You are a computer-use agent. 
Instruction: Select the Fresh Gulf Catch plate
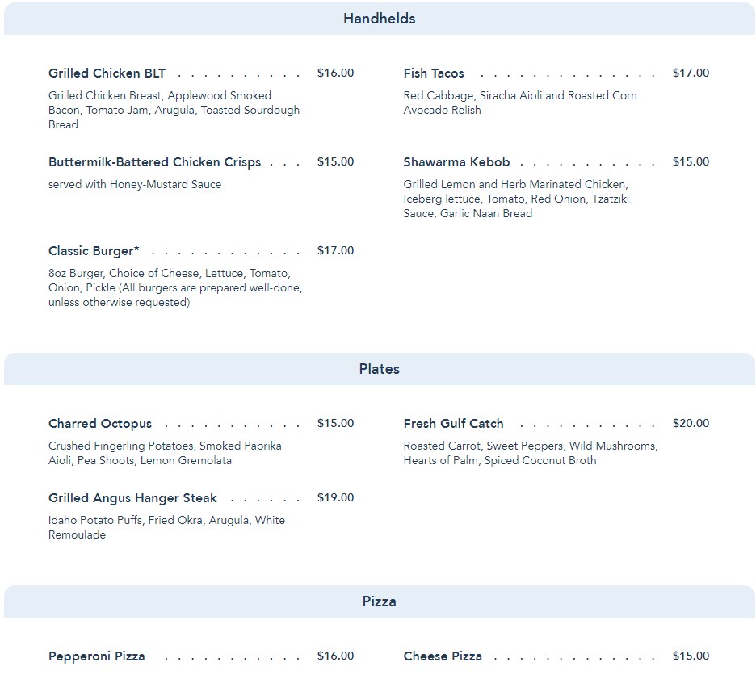click(453, 424)
